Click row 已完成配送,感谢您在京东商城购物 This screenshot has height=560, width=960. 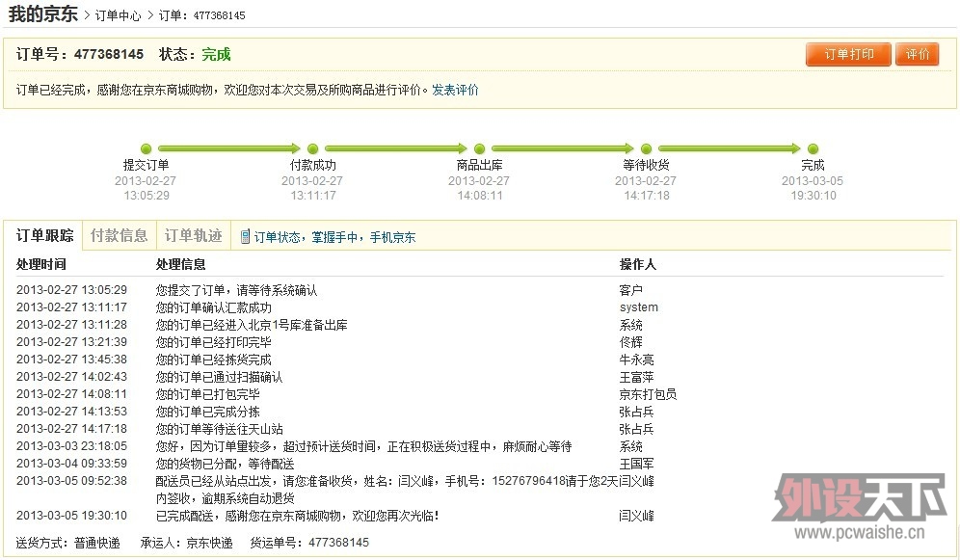point(479,516)
